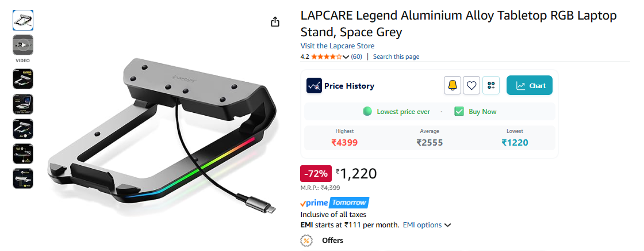Click the green Lowest price ever dot
The width and height of the screenshot is (644, 251).
(367, 112)
